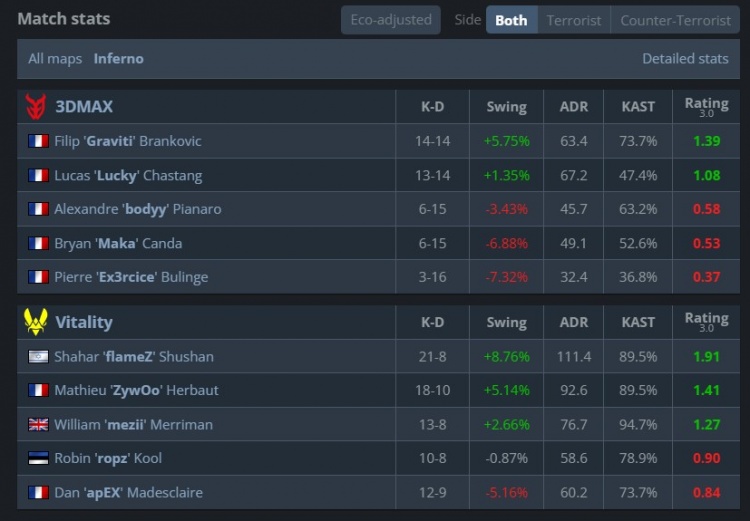Click the Vitality bee logo icon
The width and height of the screenshot is (750, 521).
(x=35, y=322)
